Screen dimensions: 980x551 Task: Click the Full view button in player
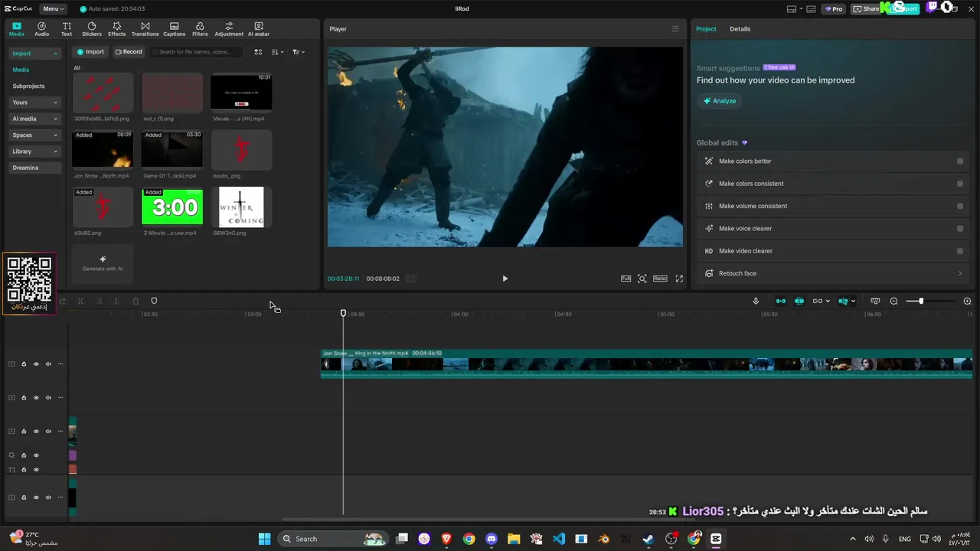tap(626, 279)
